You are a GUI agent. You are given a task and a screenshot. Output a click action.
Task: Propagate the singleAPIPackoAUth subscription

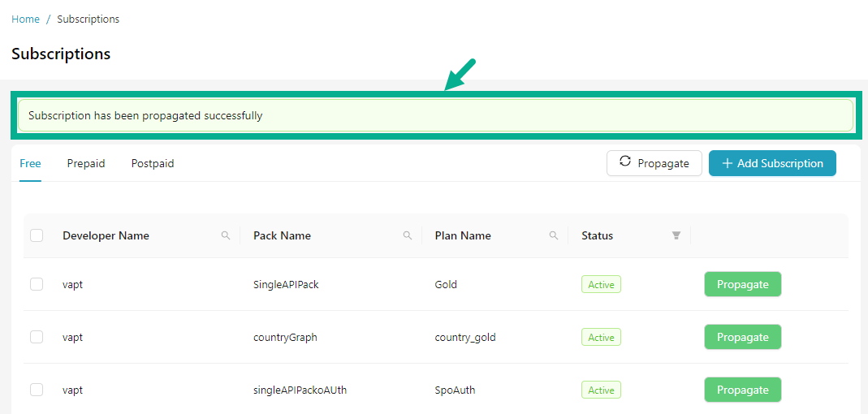click(742, 390)
